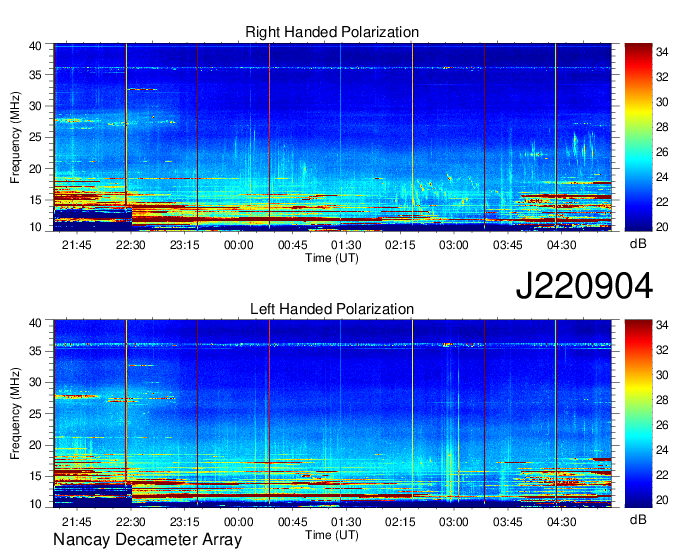This screenshot has height=552, width=680.
Task: Click Frequency (MHz) axis label of Right Handed plot
Action: click(15, 137)
